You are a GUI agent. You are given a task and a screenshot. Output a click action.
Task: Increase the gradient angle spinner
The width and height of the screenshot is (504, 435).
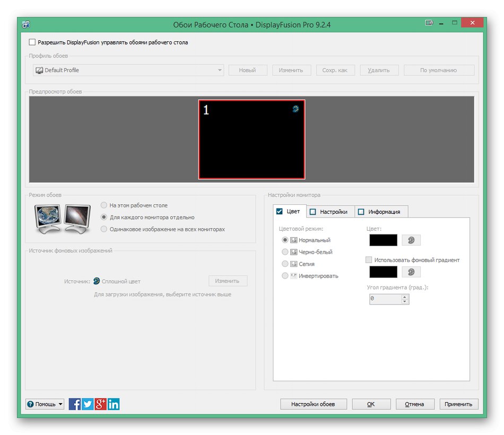405,297
